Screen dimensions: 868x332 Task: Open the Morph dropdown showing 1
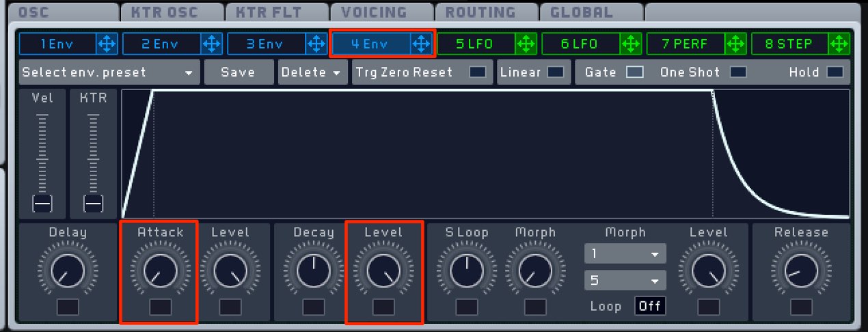(x=625, y=254)
